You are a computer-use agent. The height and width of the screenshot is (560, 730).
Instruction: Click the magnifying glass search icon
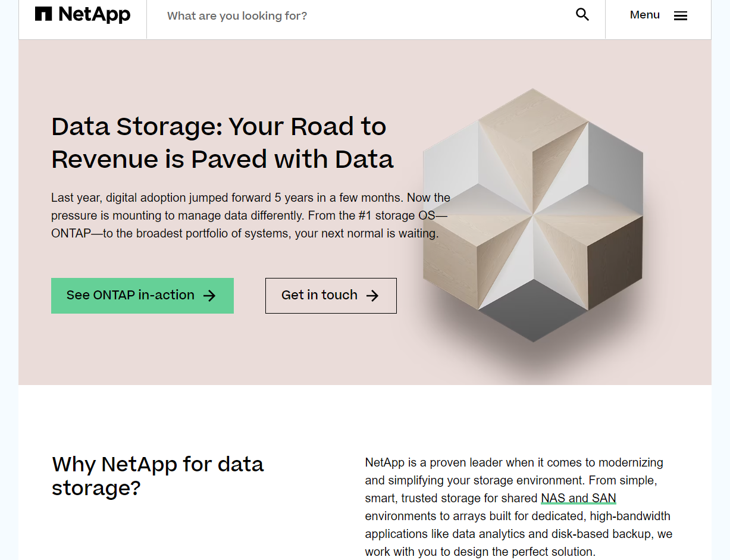tap(582, 15)
